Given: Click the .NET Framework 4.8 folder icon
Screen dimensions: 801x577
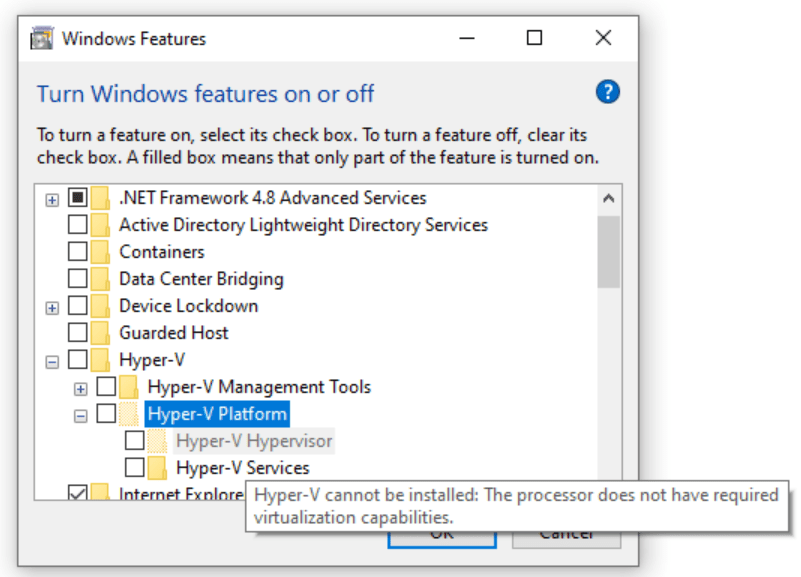Looking at the screenshot, I should 101,198.
